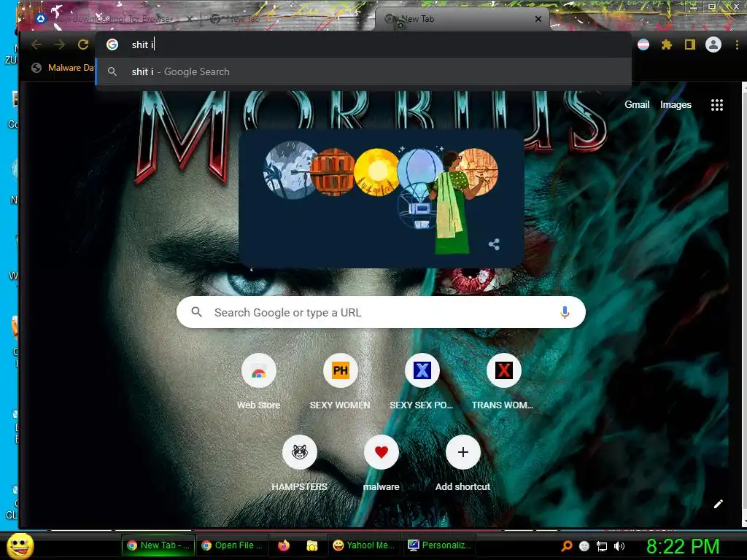Open the Gmail link
This screenshot has height=560, width=747.
tap(637, 105)
